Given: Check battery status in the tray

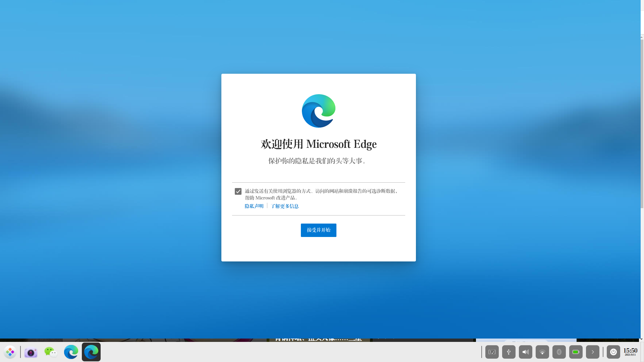Looking at the screenshot, I should tap(576, 352).
